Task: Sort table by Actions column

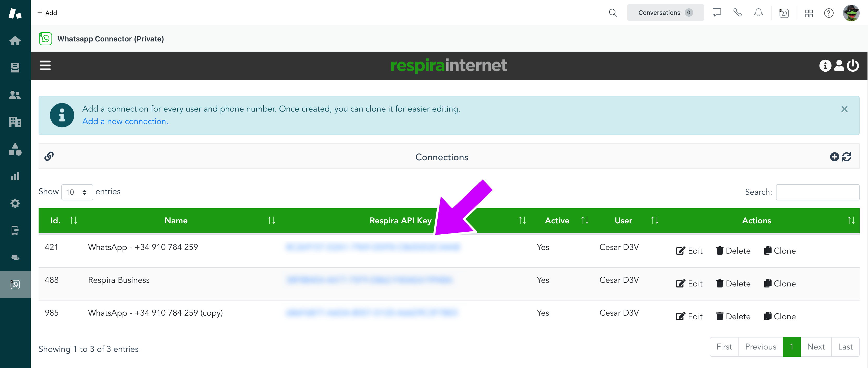Action: (x=851, y=220)
